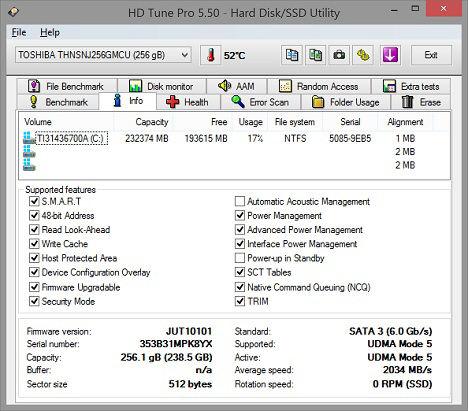Open the File Benchmark tab
This screenshot has width=468, height=411.
(67, 86)
